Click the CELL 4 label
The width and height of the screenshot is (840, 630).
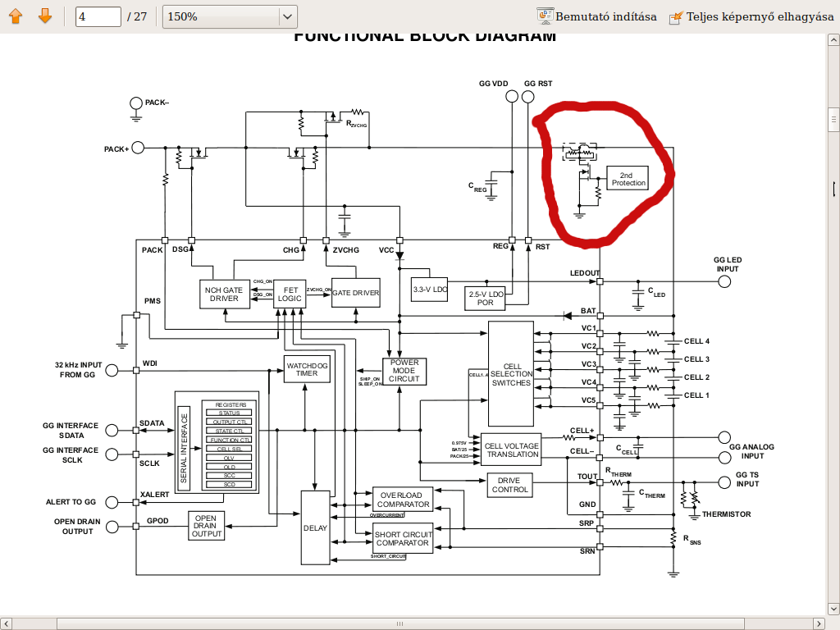click(696, 341)
